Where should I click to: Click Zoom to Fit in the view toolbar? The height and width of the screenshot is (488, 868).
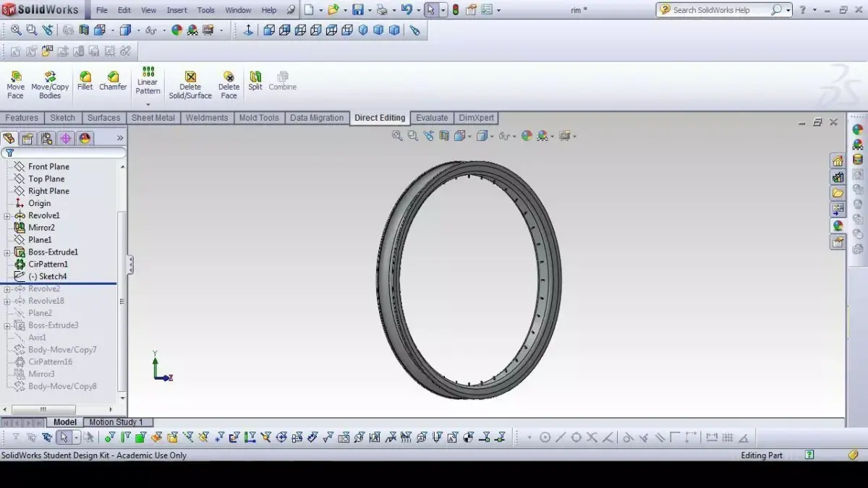point(397,135)
